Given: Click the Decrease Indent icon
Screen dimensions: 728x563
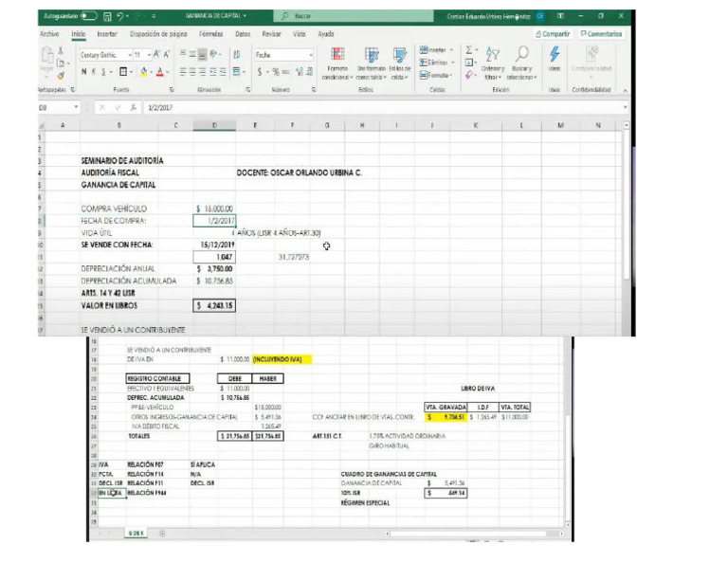Looking at the screenshot, I should coord(213,71).
